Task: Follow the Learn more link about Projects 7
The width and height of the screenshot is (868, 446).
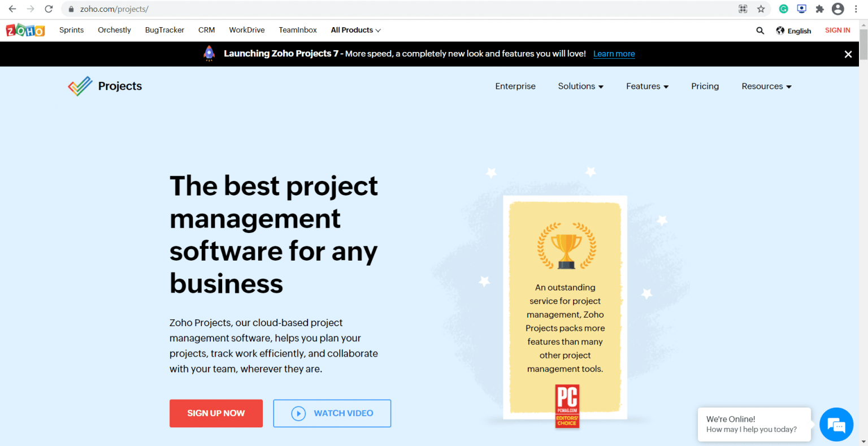Action: click(614, 54)
